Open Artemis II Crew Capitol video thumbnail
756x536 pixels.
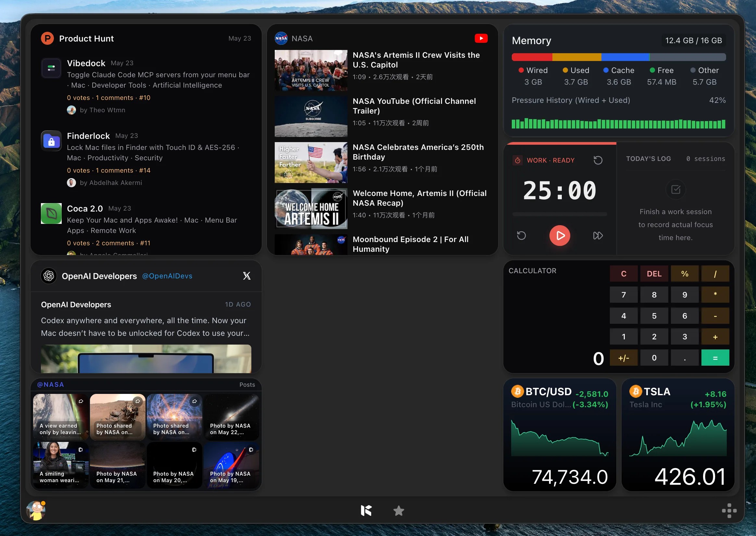[x=311, y=70]
